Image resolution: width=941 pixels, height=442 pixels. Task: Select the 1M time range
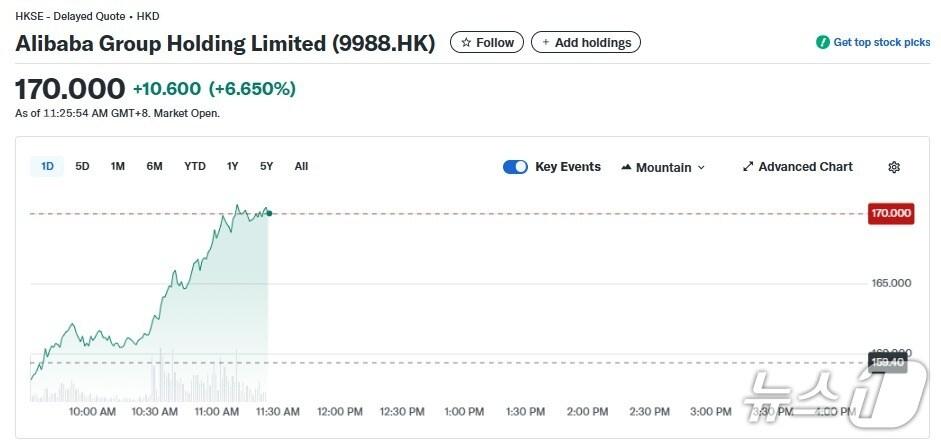118,166
